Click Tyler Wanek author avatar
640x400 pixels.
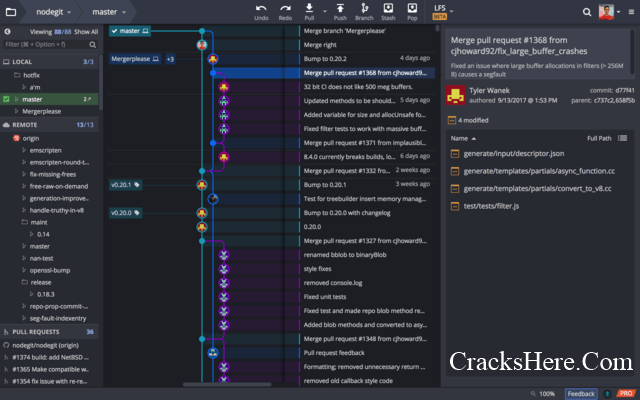456,95
